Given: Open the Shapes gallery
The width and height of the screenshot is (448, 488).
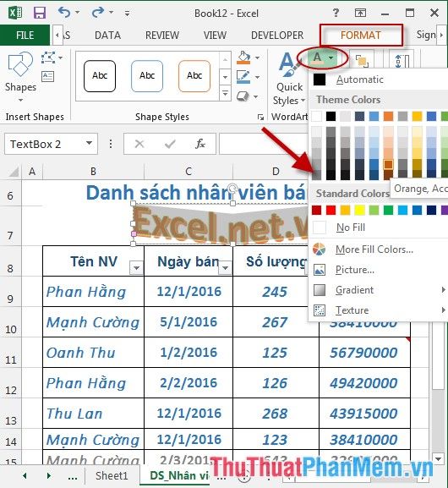Looking at the screenshot, I should [x=20, y=77].
